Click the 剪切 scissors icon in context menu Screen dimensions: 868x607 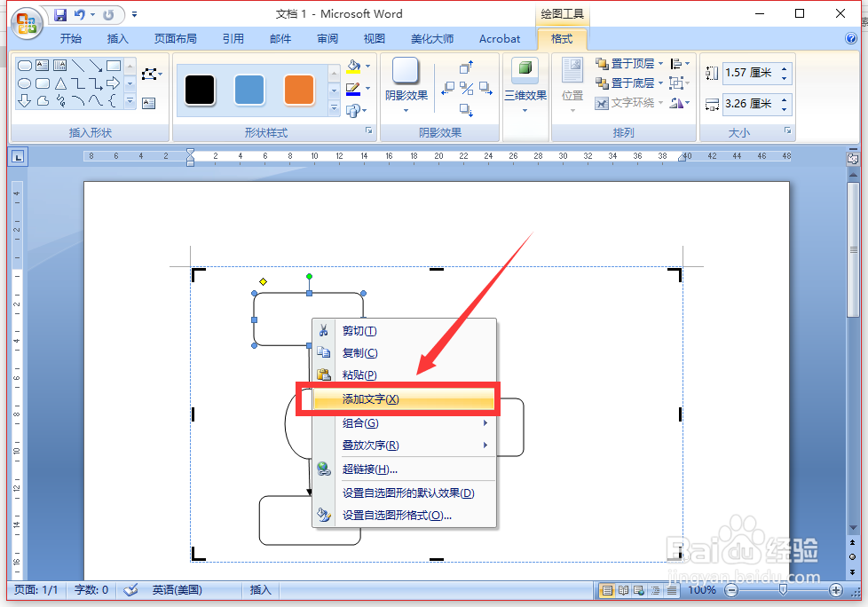coord(324,330)
